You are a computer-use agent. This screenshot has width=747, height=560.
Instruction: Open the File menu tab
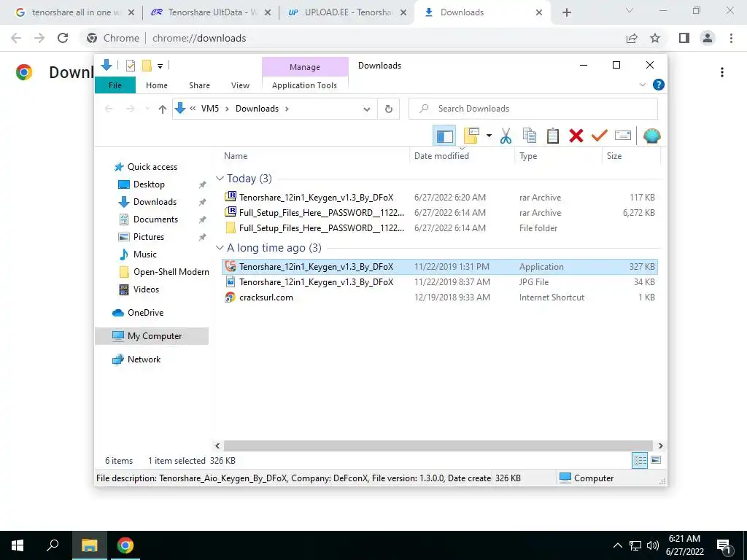[x=115, y=85]
